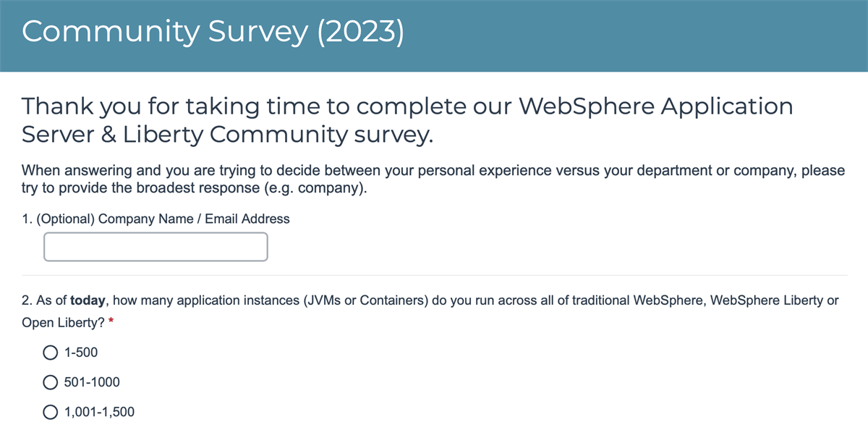
Task: Click the "(Optional) Company Name / Email Address" question label
Action: [x=156, y=219]
